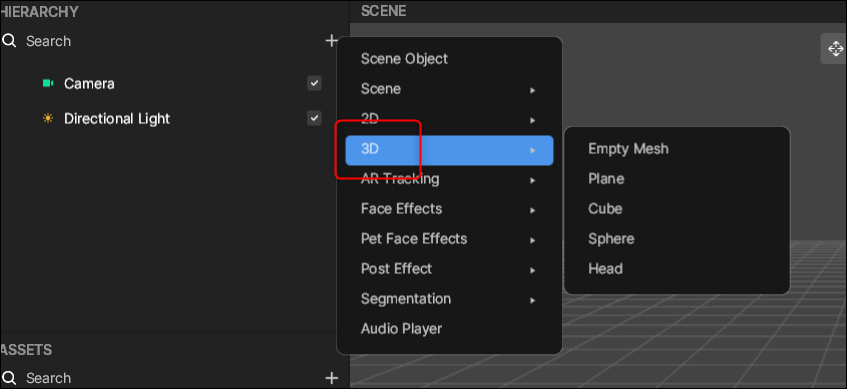Viewport: 847px width, 389px height.
Task: Click the Directional Light sun icon
Action: 48,118
